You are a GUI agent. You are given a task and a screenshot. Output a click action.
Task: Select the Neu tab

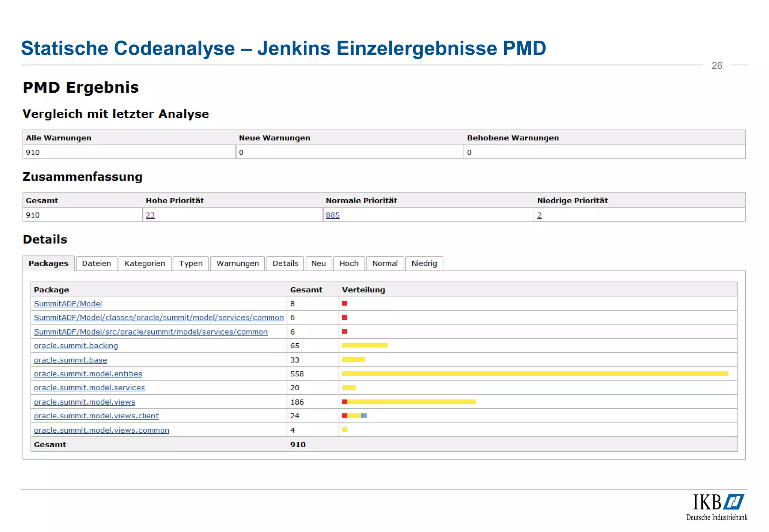(x=318, y=263)
